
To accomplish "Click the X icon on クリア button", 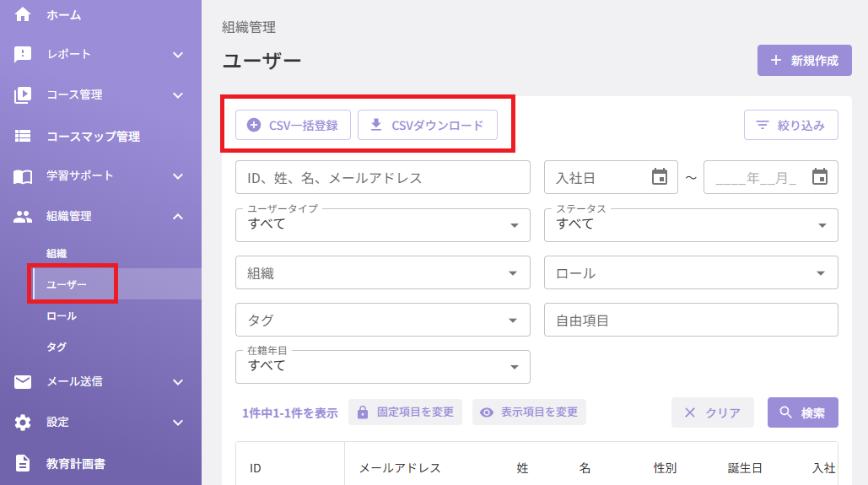I will tap(690, 412).
